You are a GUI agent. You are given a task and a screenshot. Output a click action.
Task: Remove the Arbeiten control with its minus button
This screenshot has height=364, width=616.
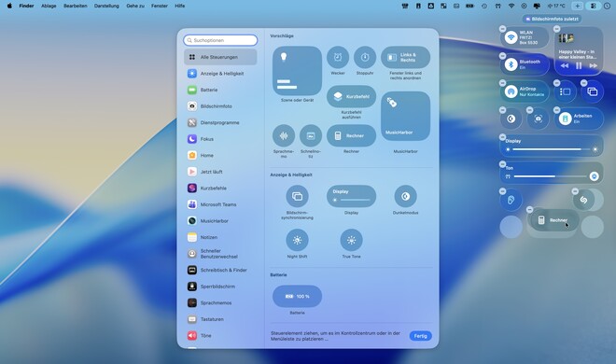tap(556, 110)
